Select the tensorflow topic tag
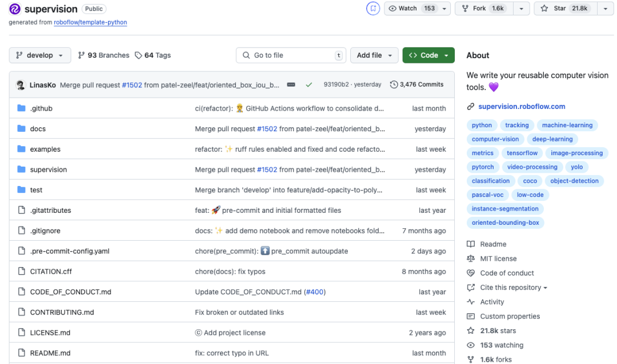The image size is (617, 364). point(522,153)
